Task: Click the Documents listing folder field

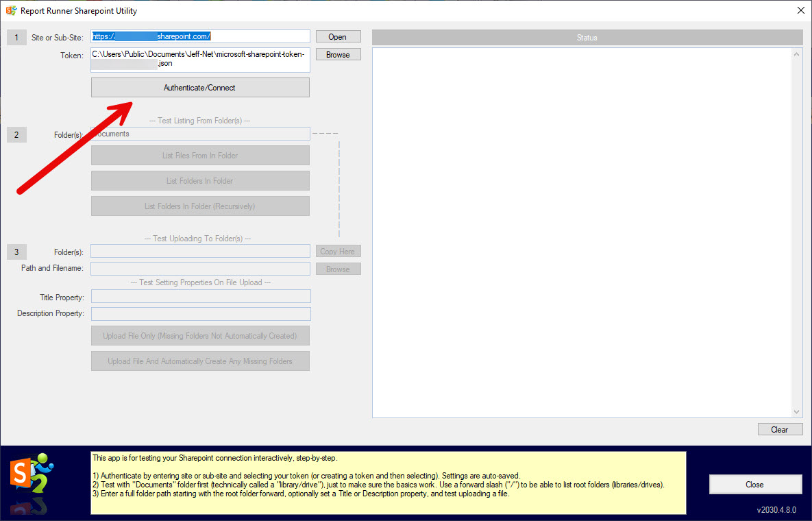Action: pos(200,134)
